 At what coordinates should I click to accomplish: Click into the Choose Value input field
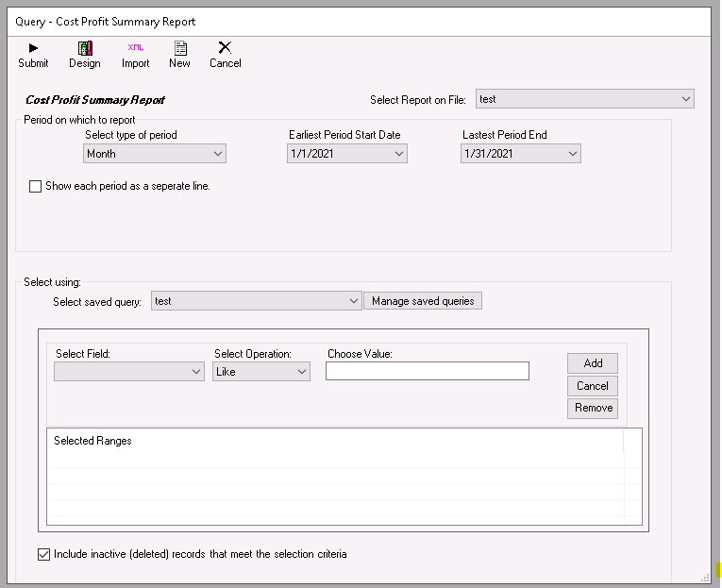click(428, 371)
